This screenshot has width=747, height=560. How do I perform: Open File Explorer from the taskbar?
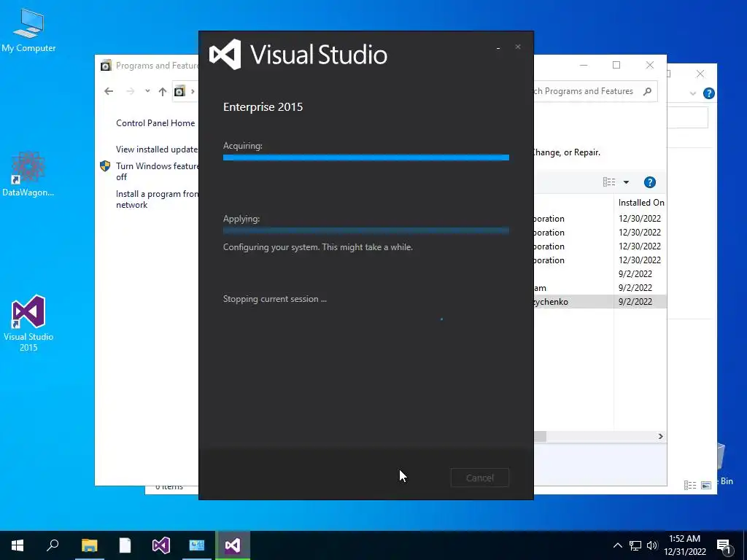click(89, 545)
